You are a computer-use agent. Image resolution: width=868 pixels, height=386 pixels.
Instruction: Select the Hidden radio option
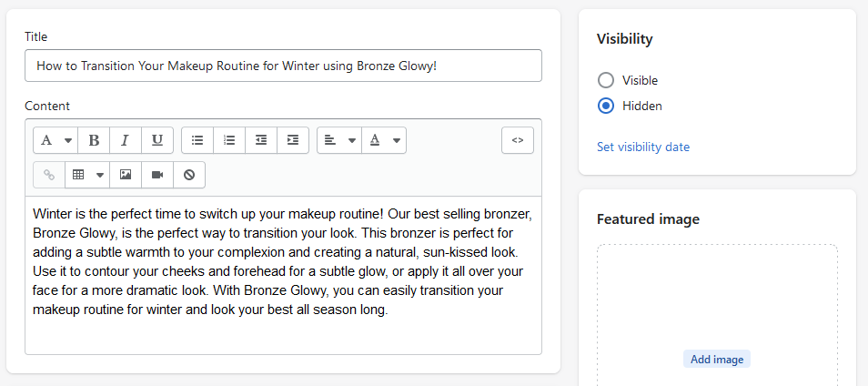[x=606, y=106]
